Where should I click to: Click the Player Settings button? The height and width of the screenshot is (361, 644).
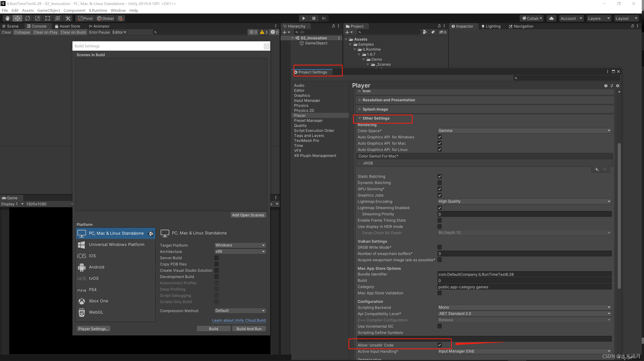[93, 328]
